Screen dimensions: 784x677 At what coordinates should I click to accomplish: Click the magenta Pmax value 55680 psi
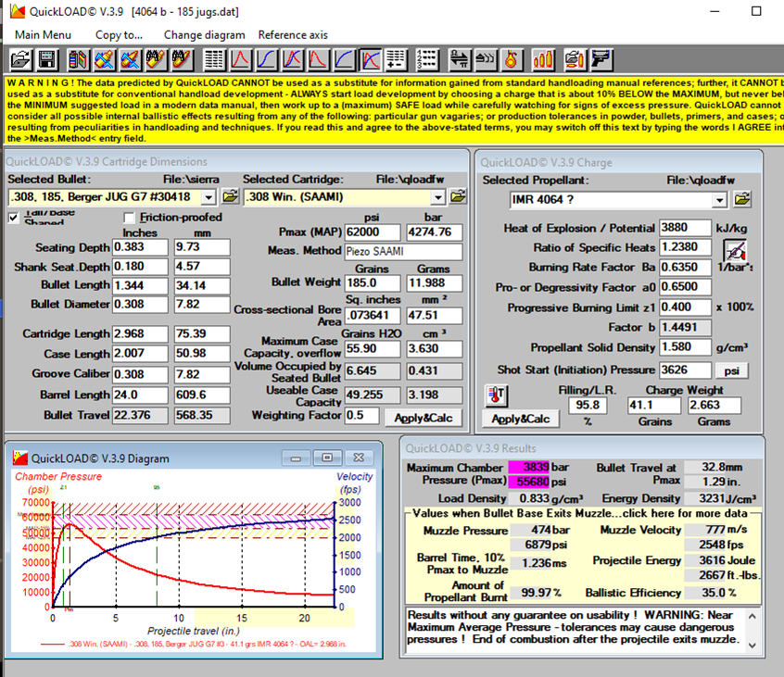pyautogui.click(x=528, y=482)
